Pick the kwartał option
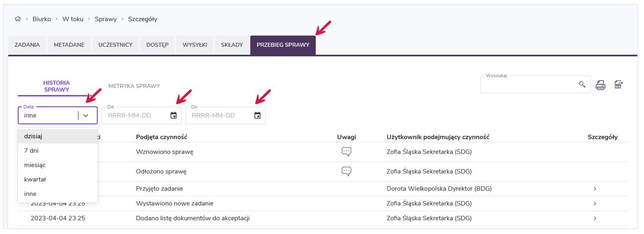 pyautogui.click(x=35, y=179)
